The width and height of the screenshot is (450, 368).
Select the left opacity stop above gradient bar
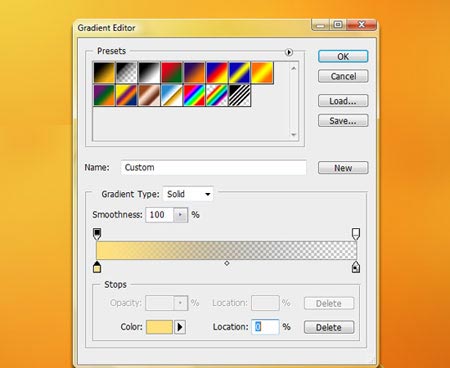(x=97, y=234)
